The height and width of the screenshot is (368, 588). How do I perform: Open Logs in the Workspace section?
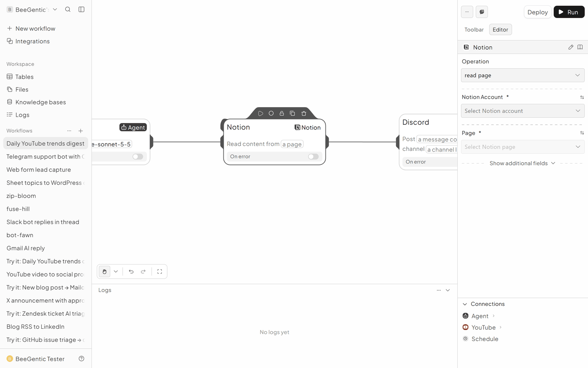tap(46, 115)
